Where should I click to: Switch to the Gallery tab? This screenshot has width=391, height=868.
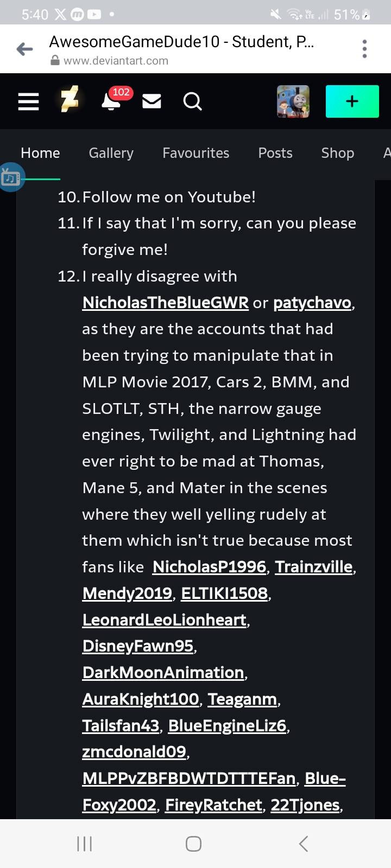coord(111,153)
